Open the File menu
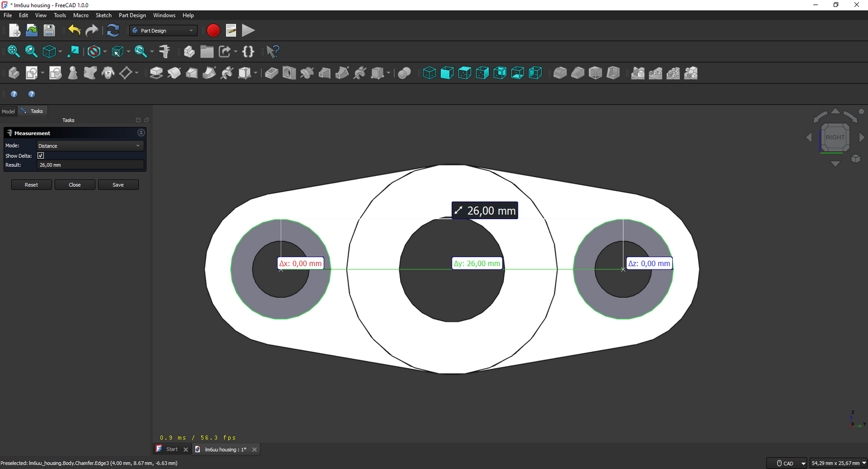Viewport: 868px width, 469px height. (8, 15)
